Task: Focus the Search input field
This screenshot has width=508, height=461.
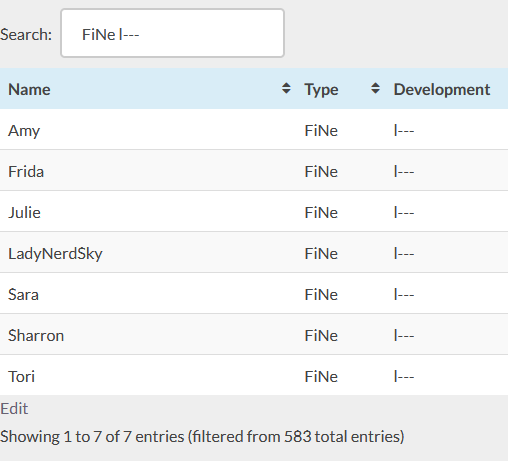Action: 172,33
